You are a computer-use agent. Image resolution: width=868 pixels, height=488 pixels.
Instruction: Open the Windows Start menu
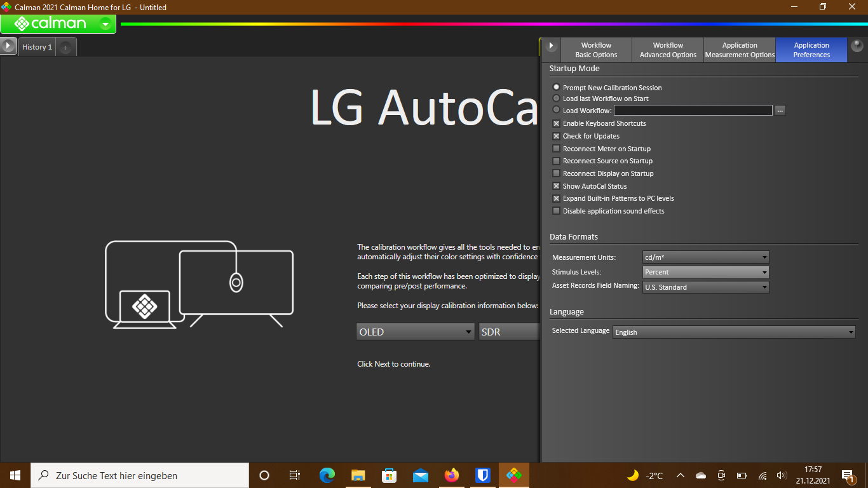point(15,475)
